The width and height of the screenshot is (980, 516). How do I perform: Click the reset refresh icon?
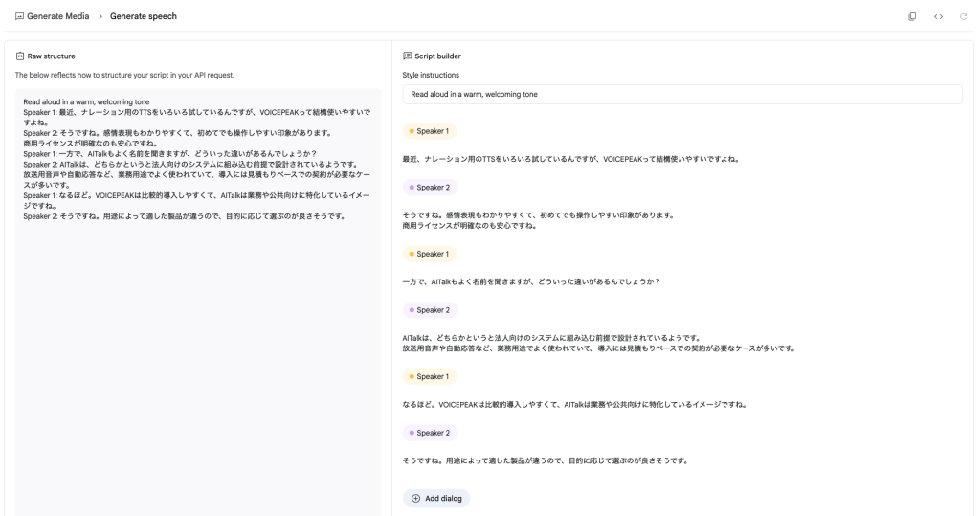coord(963,16)
